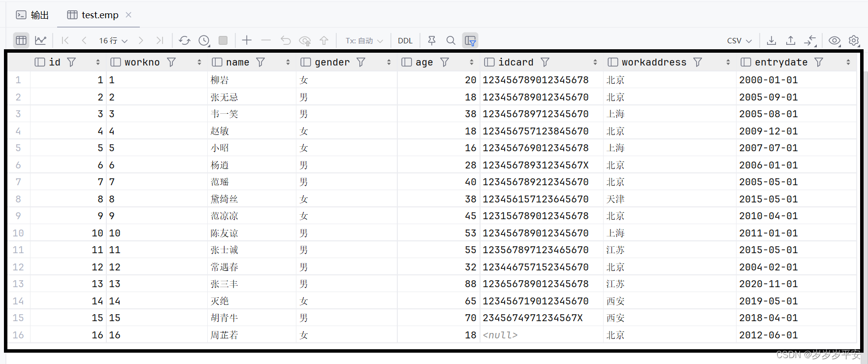Image resolution: width=868 pixels, height=364 pixels.
Task: Click the compare data arrows icon
Action: [810, 40]
